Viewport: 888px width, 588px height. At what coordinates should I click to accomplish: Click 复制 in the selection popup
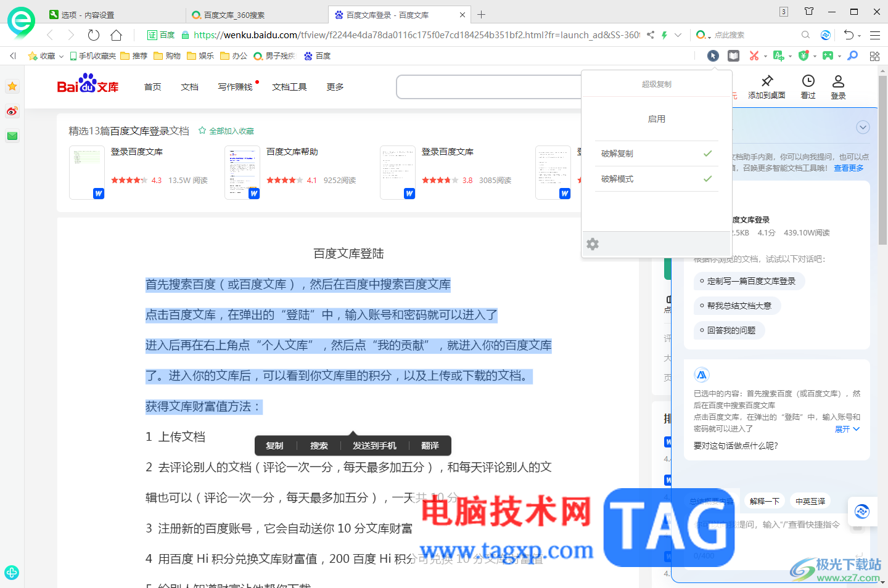click(x=274, y=446)
